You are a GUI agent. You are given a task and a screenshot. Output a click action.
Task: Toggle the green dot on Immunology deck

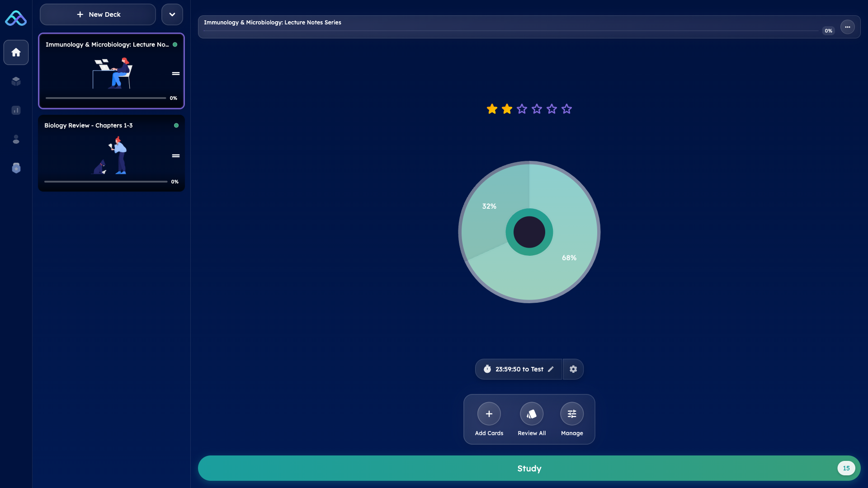[x=175, y=45]
